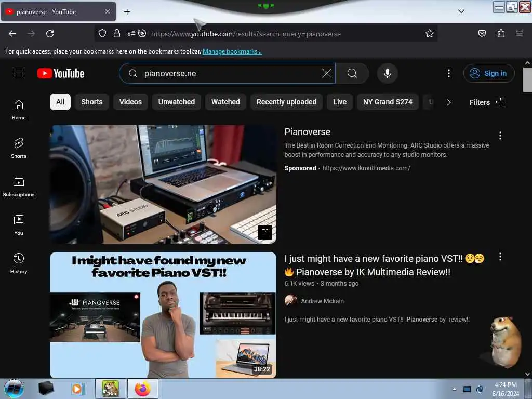
Task: Submit search with the magnifier button
Action: (352, 73)
